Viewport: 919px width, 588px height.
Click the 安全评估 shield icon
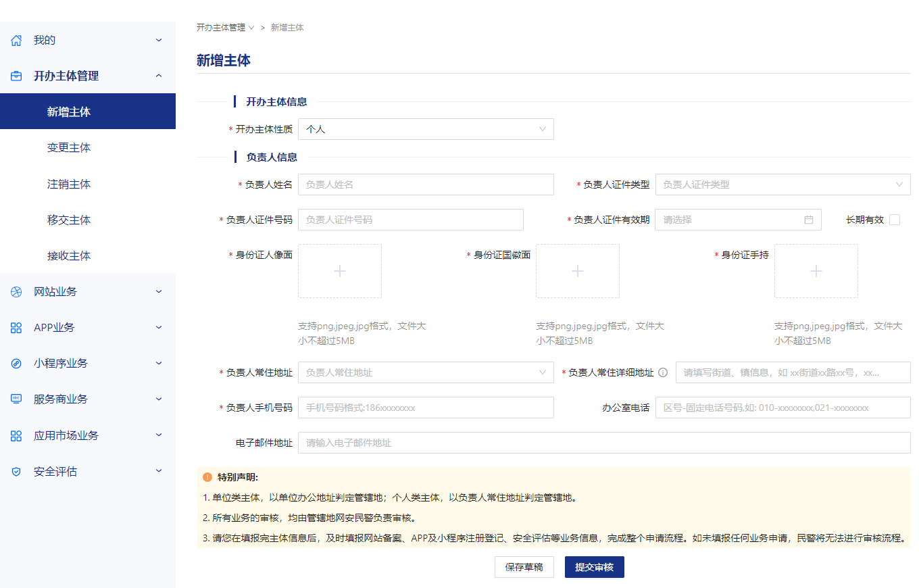[16, 471]
